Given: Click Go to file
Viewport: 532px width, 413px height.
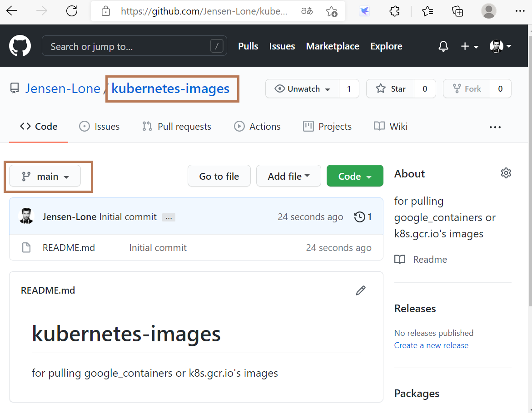Looking at the screenshot, I should (x=219, y=176).
